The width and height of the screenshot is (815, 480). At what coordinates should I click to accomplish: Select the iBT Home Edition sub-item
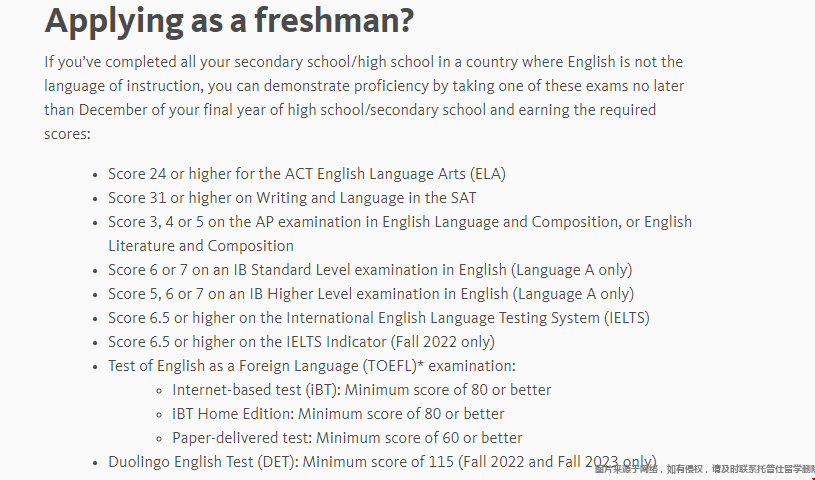(x=338, y=413)
